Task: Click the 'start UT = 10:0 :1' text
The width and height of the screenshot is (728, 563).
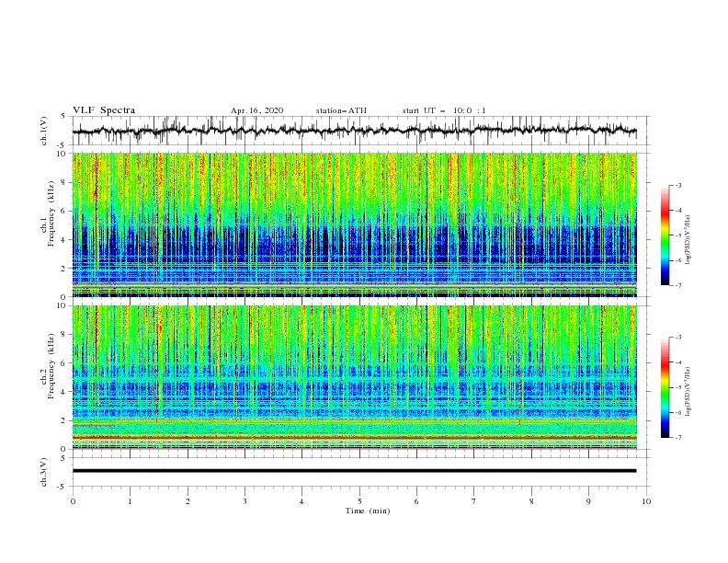Action: (x=444, y=110)
